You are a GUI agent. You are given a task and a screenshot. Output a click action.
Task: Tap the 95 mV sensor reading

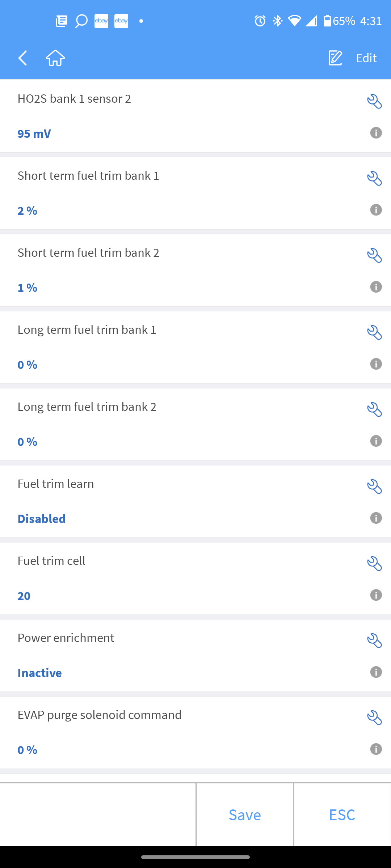click(34, 133)
